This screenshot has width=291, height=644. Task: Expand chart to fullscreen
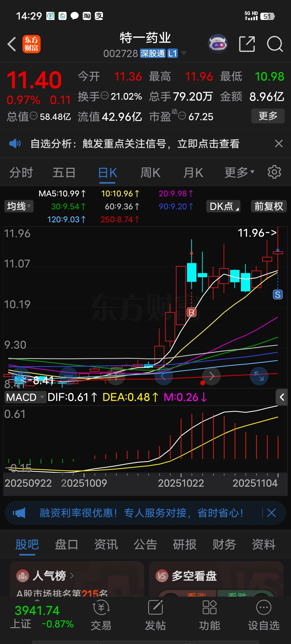point(259,376)
